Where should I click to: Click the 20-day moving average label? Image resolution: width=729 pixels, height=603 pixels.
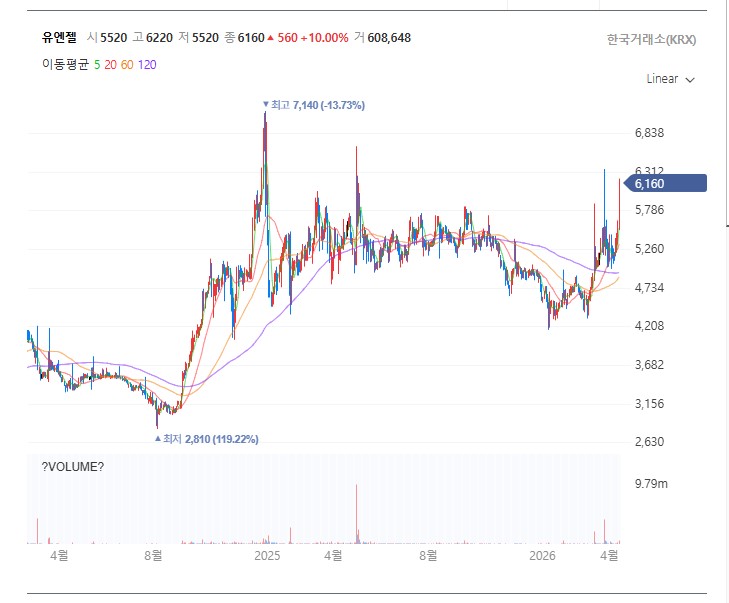[110, 65]
